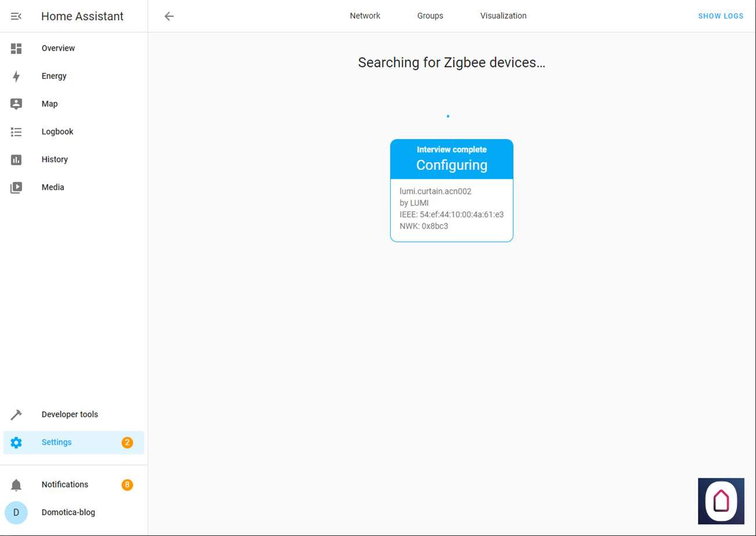Image resolution: width=756 pixels, height=536 pixels.
Task: Select the Logbook list icon
Action: (16, 132)
